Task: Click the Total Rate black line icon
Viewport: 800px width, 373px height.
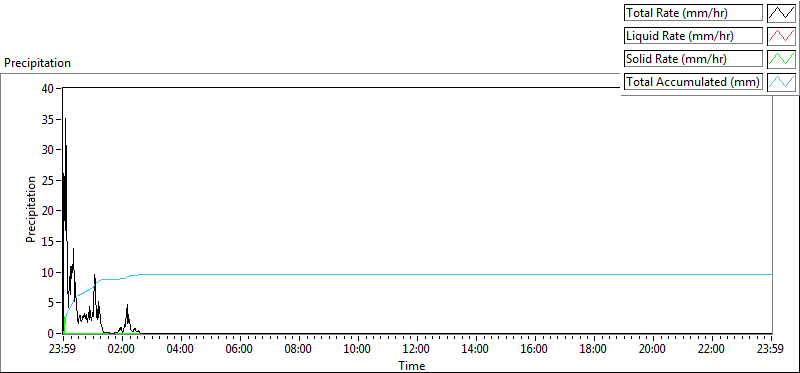Action: [781, 13]
